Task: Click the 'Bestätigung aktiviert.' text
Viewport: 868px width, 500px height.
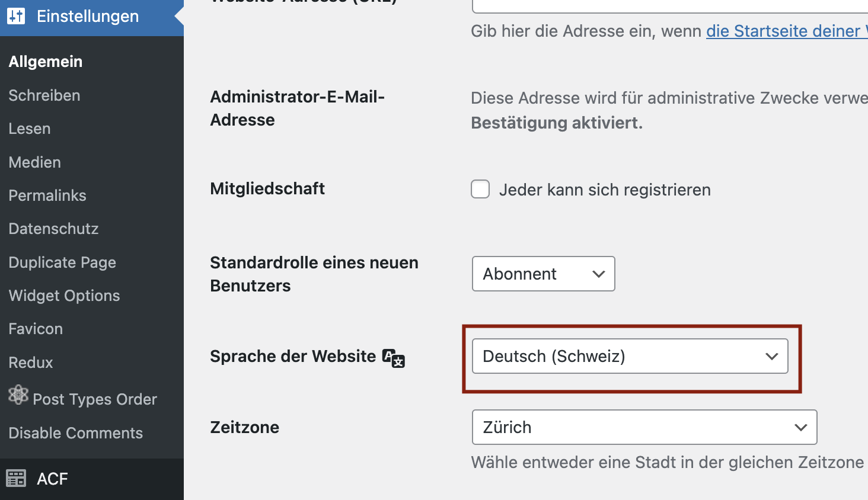Action: click(x=557, y=123)
